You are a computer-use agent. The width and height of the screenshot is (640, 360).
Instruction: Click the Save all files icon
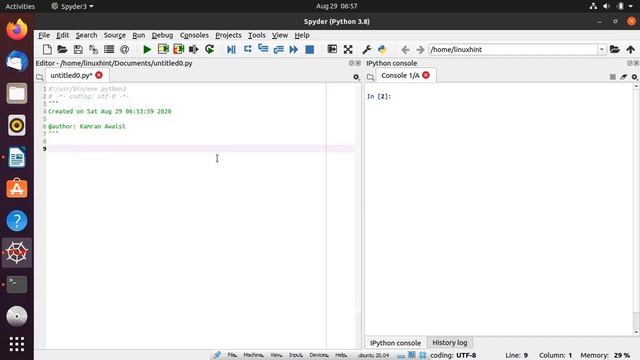[x=93, y=49]
